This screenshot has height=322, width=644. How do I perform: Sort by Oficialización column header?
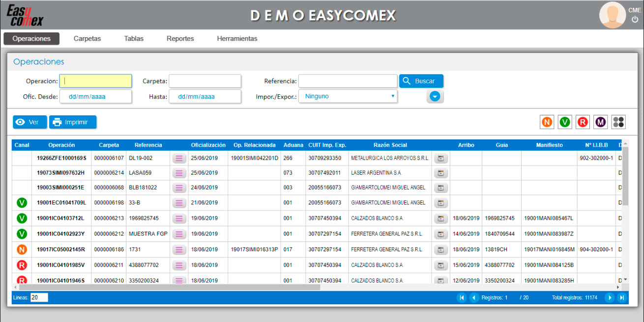point(208,145)
